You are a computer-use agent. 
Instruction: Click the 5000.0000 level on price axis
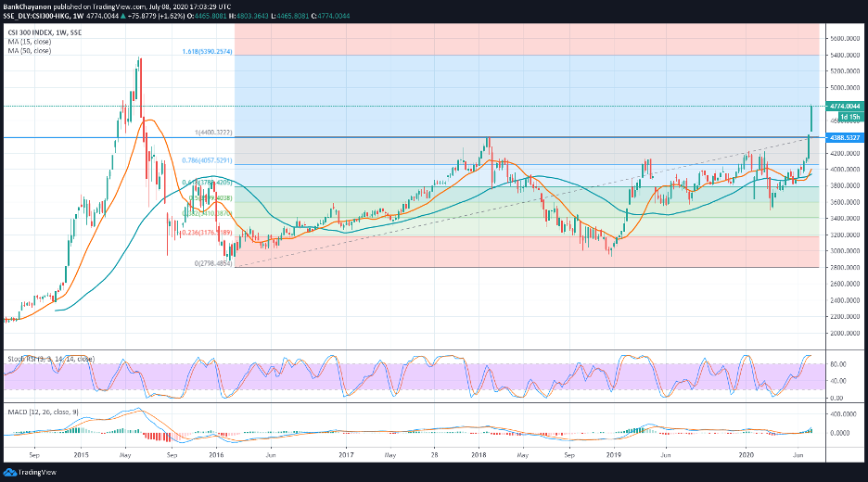(842, 88)
